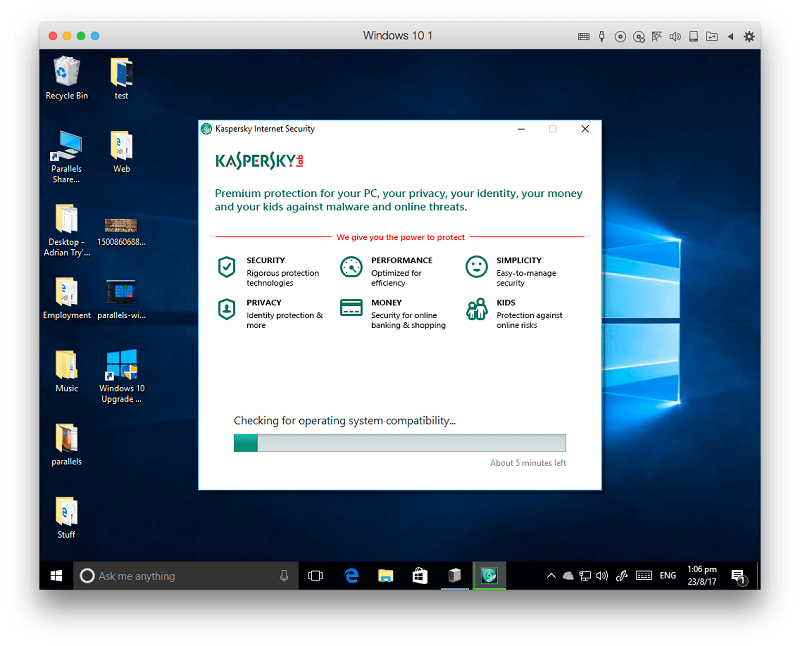Screen dimensions: 800x646
Task: Click the Simplicity smiley icon
Action: click(x=477, y=267)
